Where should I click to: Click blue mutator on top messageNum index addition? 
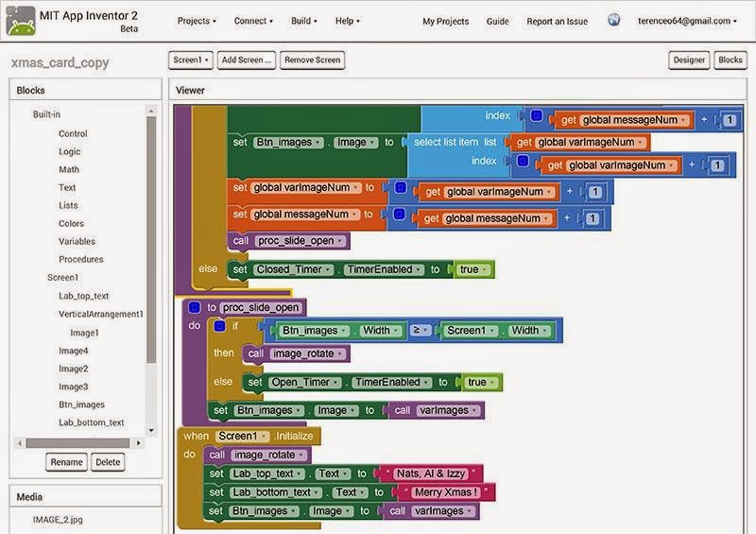click(x=536, y=115)
